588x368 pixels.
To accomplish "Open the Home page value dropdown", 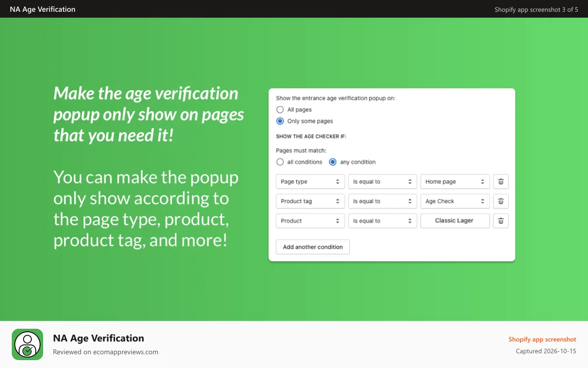I will 455,182.
